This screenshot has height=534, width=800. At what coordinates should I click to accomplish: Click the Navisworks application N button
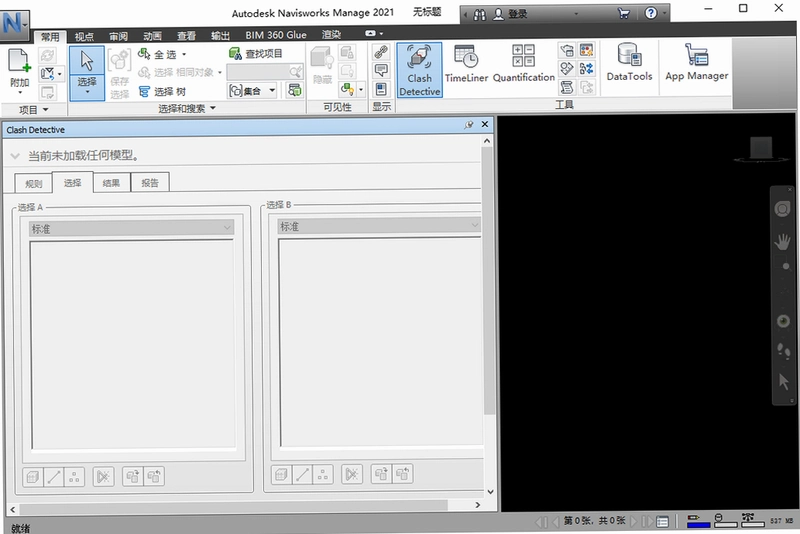(14, 23)
